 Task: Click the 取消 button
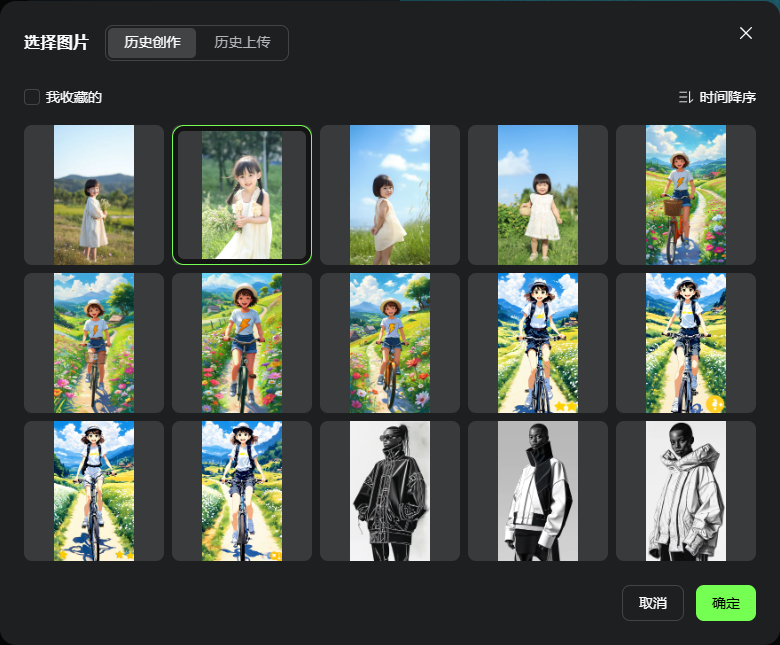tap(653, 603)
